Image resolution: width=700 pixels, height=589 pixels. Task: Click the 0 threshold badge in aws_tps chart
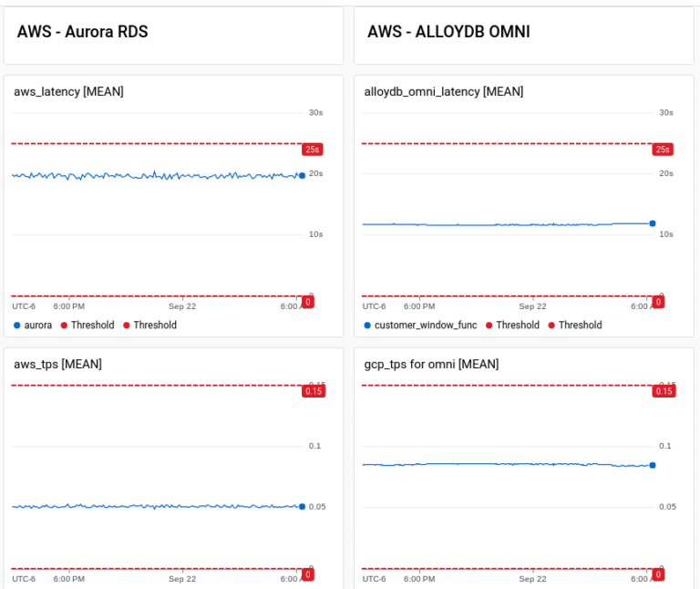click(308, 574)
